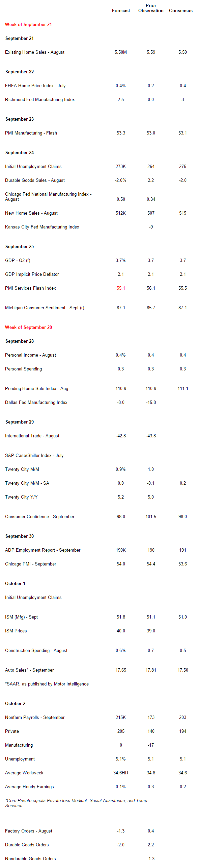Click Durable Goods Sales - August label

pyautogui.click(x=35, y=180)
